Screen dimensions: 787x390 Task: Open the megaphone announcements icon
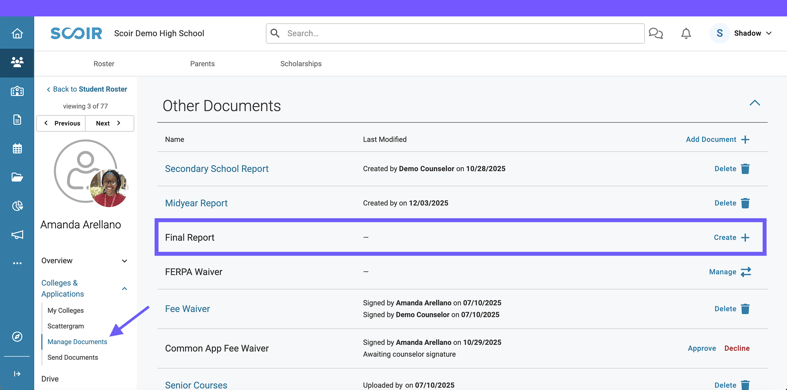(x=17, y=234)
